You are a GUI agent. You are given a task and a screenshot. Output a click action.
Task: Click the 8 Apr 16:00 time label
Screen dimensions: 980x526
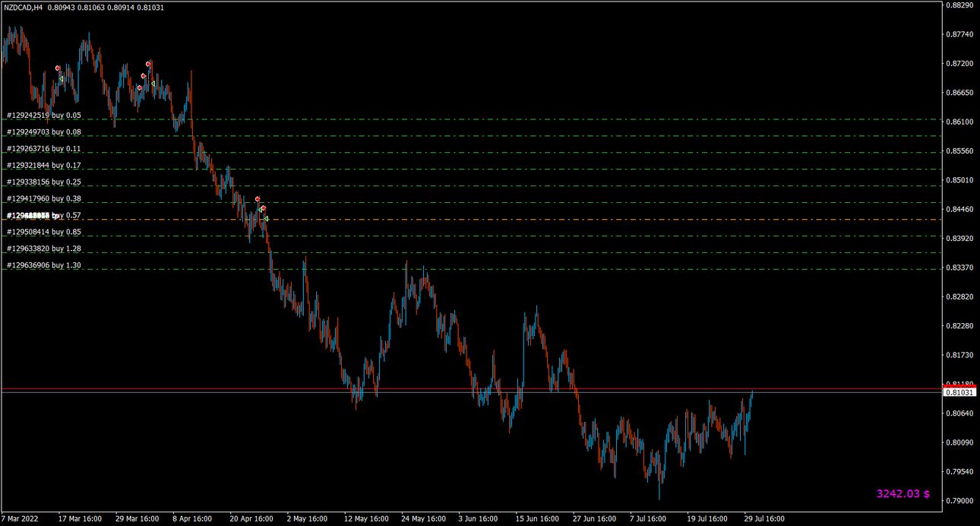tap(192, 519)
